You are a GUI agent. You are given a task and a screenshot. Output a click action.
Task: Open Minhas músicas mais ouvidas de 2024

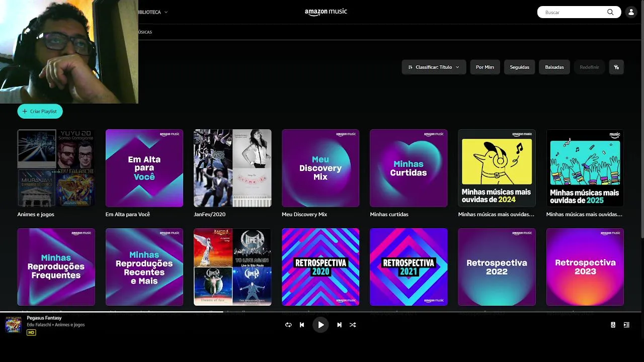[x=497, y=168]
